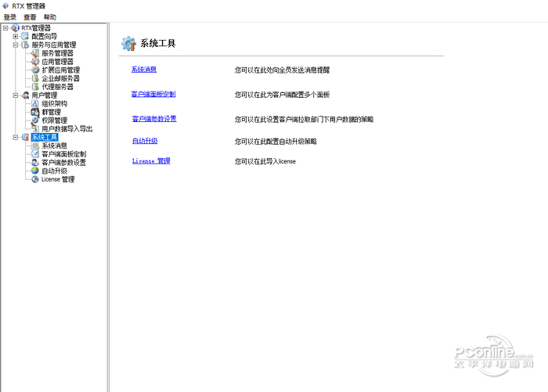Screen dimensions: 548x392
Task: Click the 代理服务器 icon
Action: [x=35, y=87]
